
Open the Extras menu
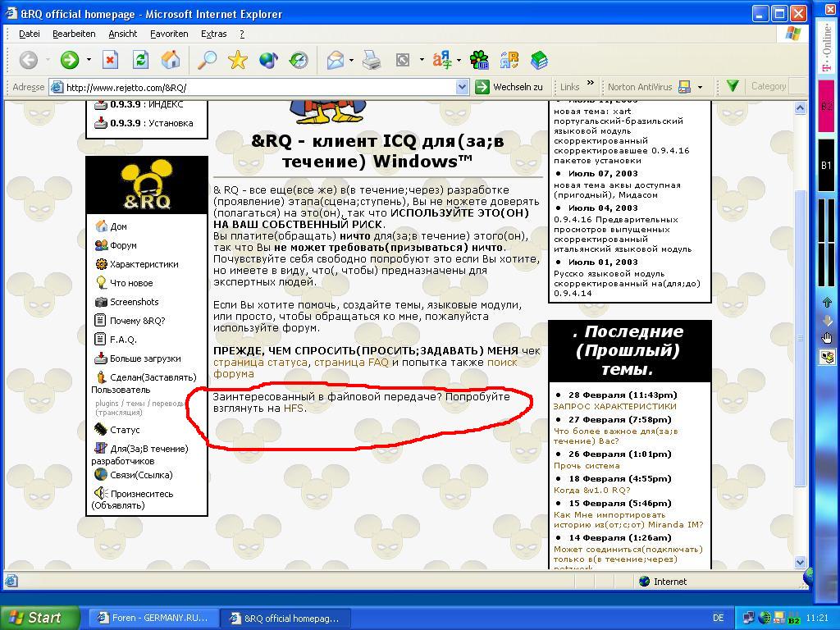point(214,34)
